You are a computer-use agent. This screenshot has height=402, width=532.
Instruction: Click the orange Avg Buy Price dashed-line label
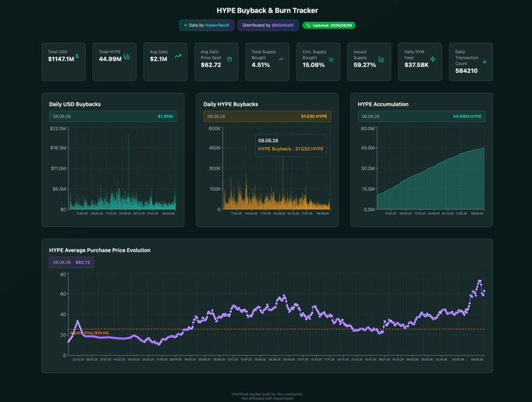89,333
